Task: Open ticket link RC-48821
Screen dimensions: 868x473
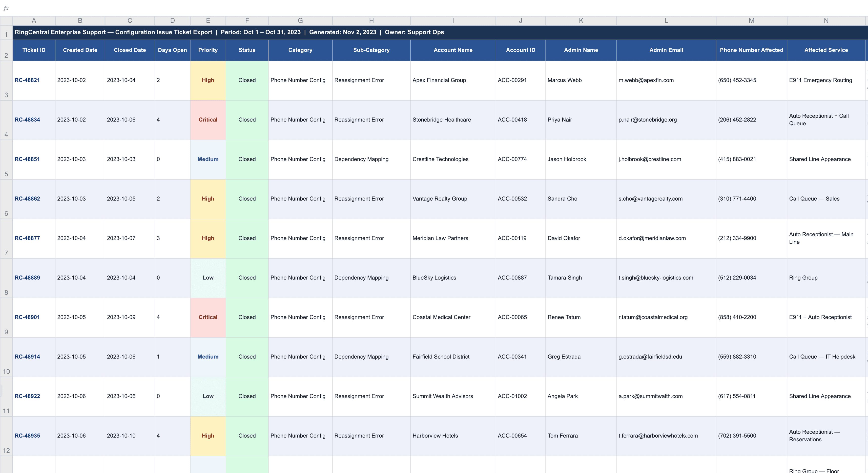Action: tap(27, 80)
